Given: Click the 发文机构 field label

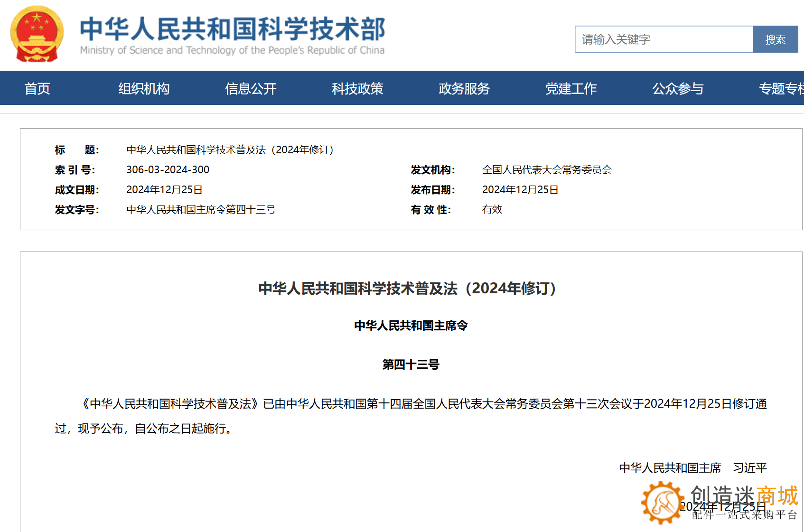Looking at the screenshot, I should point(433,170).
